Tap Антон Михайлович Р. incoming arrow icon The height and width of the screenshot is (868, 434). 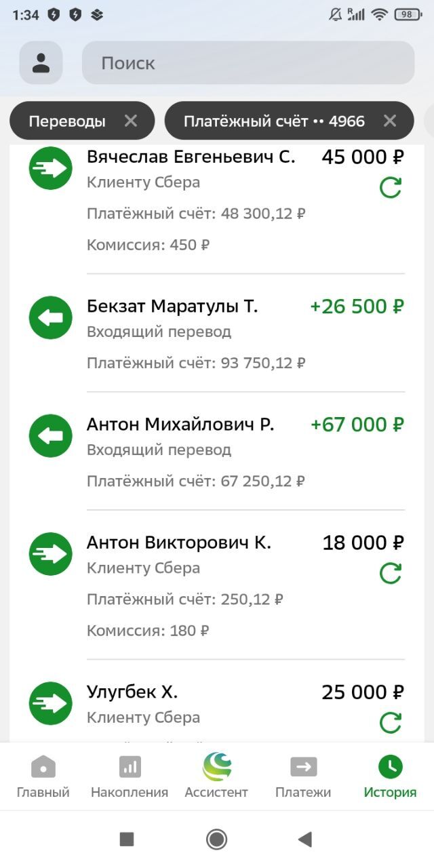tap(51, 435)
